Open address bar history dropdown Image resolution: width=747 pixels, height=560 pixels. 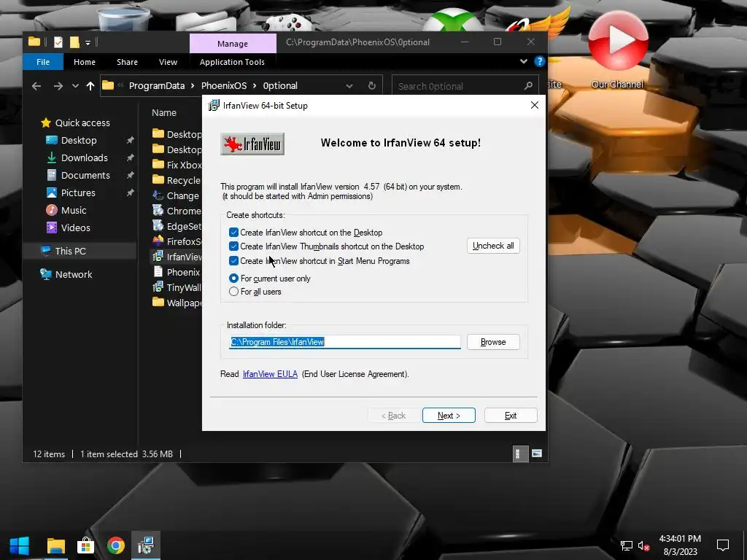pos(349,86)
